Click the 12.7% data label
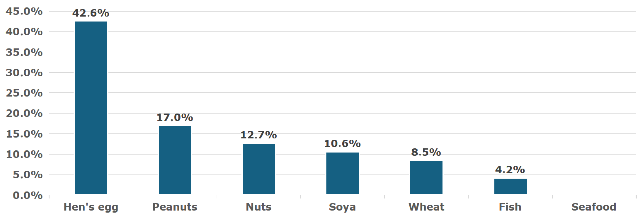The height and width of the screenshot is (216, 644). coord(258,135)
